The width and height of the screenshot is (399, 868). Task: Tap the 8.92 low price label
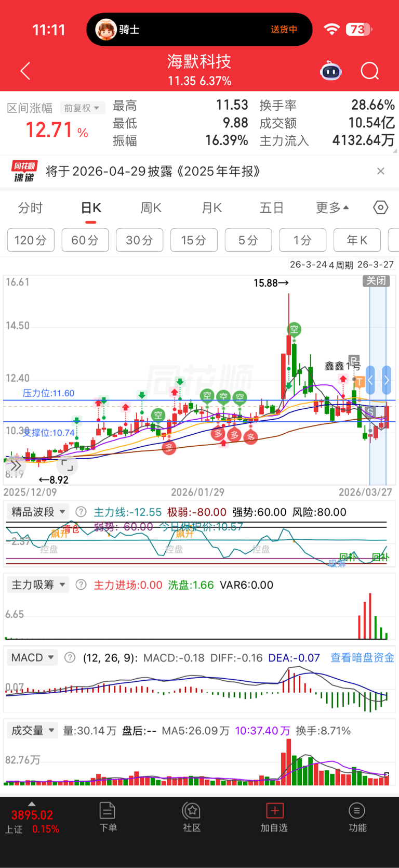54,480
